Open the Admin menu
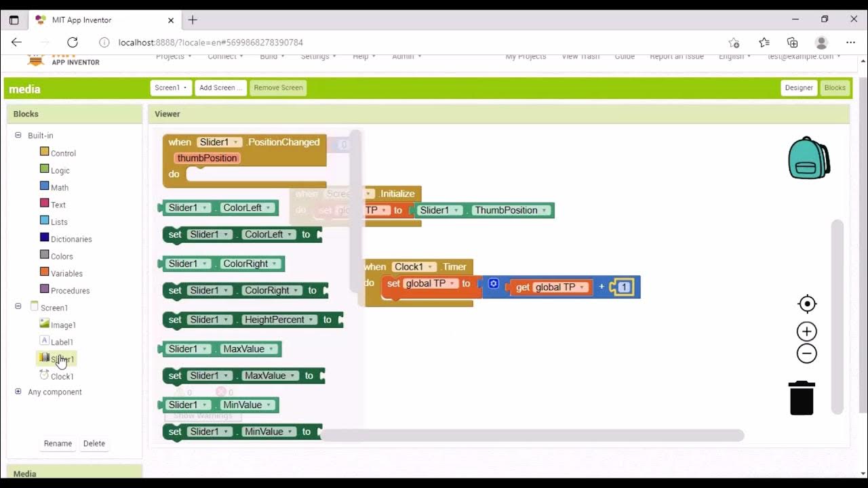Image resolution: width=868 pixels, height=488 pixels. click(x=407, y=57)
